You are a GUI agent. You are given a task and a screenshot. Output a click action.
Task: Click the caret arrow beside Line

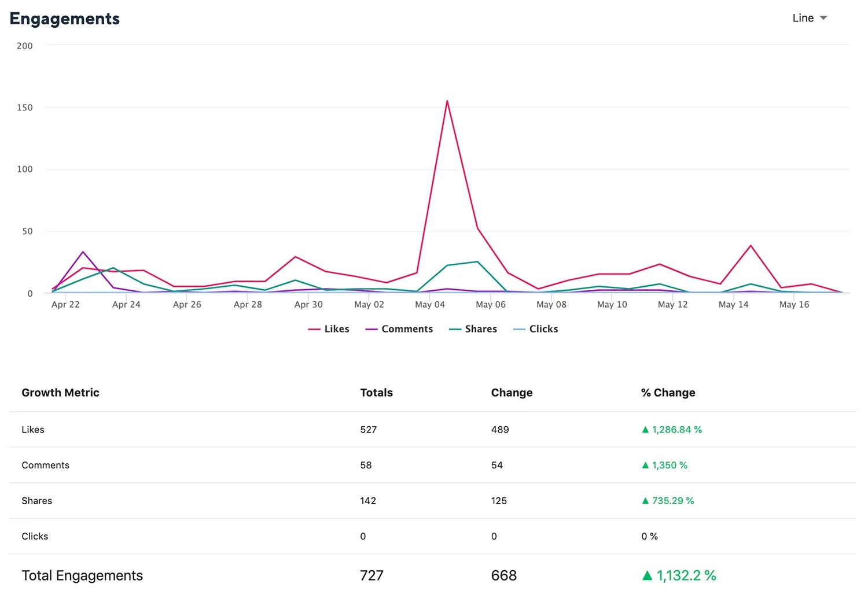[x=823, y=18]
